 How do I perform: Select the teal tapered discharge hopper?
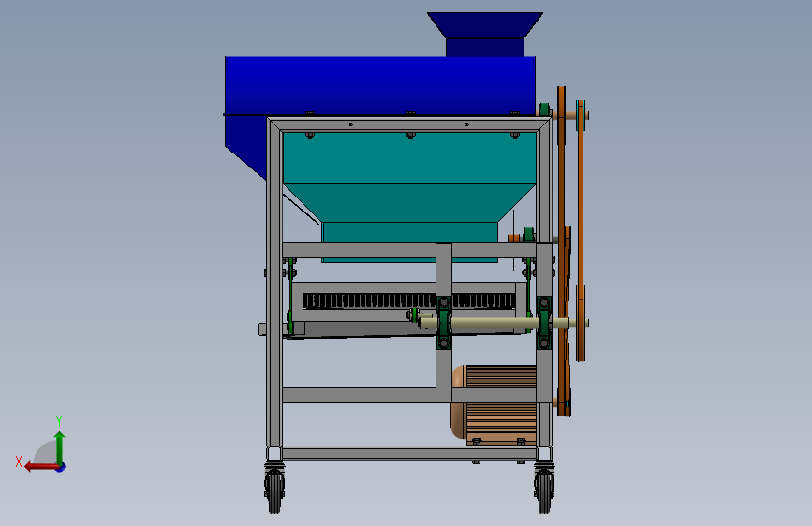point(409,203)
